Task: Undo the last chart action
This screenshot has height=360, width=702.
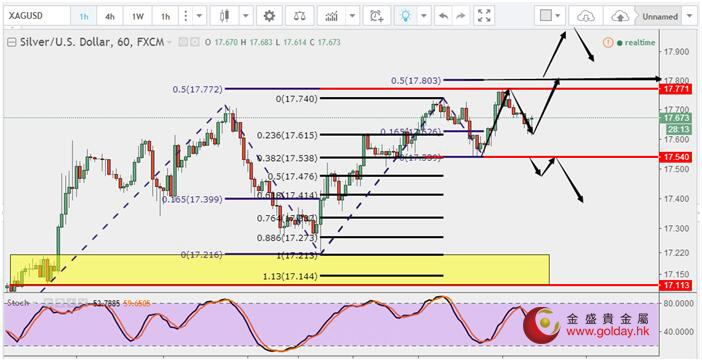Action: 444,17
